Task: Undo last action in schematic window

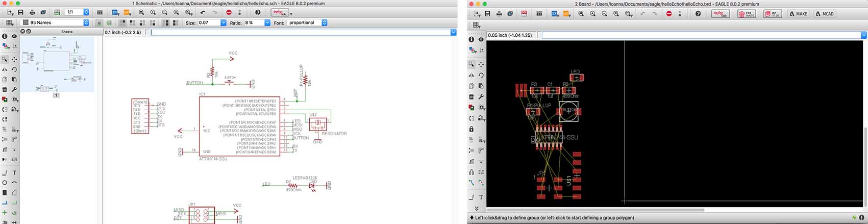Action: click(203, 12)
